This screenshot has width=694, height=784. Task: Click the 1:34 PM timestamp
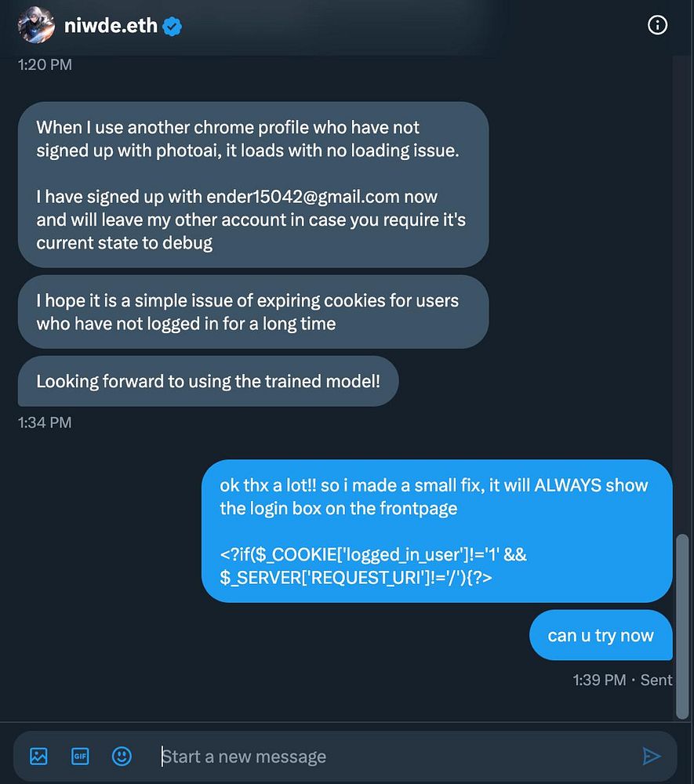point(45,423)
